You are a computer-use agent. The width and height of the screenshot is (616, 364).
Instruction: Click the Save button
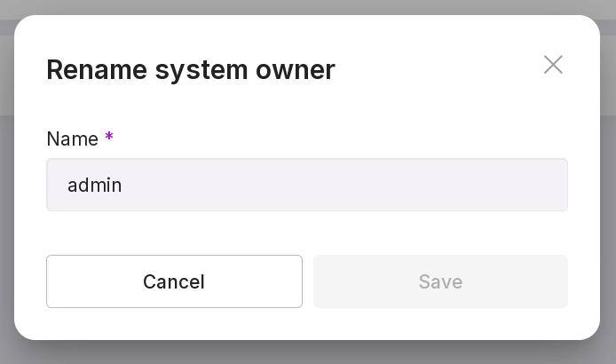click(440, 281)
